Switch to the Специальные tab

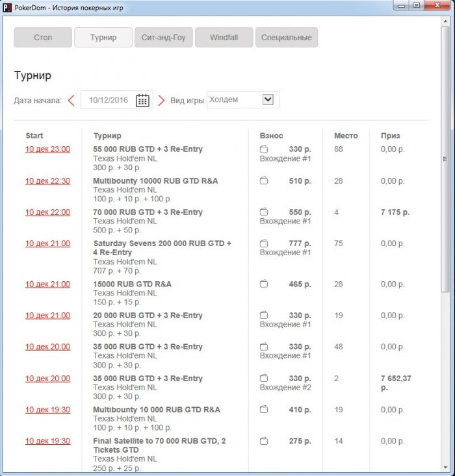tap(287, 37)
